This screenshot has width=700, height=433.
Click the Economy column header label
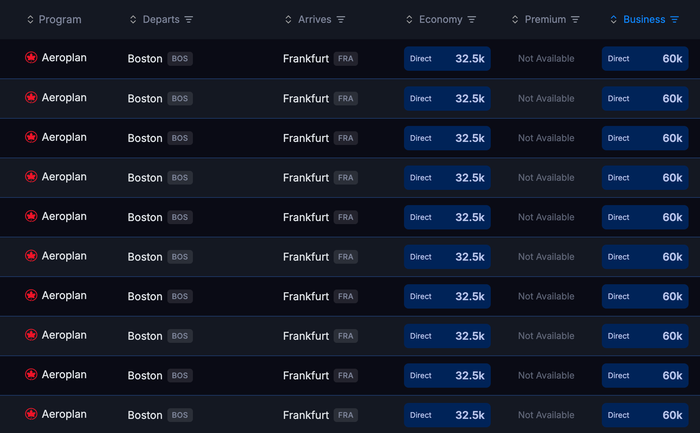[440, 20]
